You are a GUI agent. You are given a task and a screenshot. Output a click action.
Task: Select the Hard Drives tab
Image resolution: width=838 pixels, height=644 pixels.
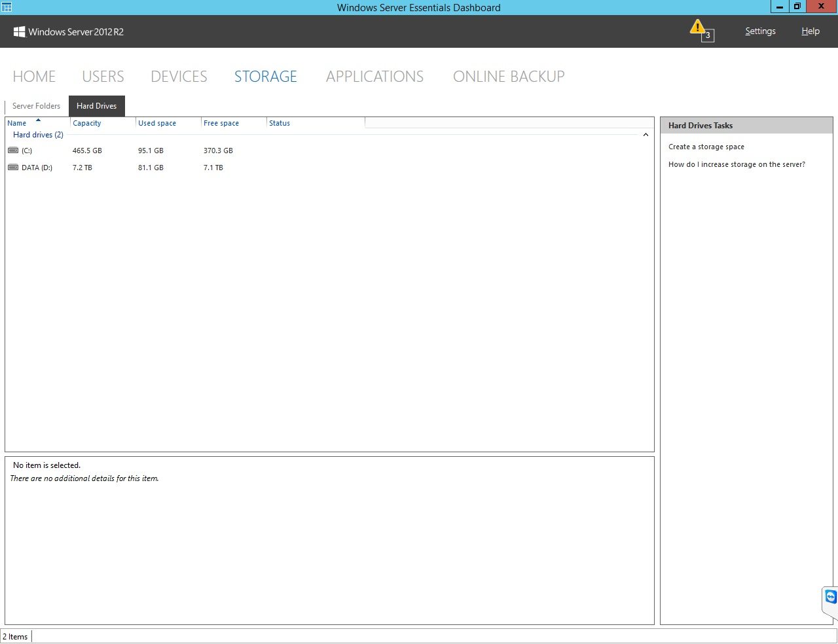click(x=97, y=106)
